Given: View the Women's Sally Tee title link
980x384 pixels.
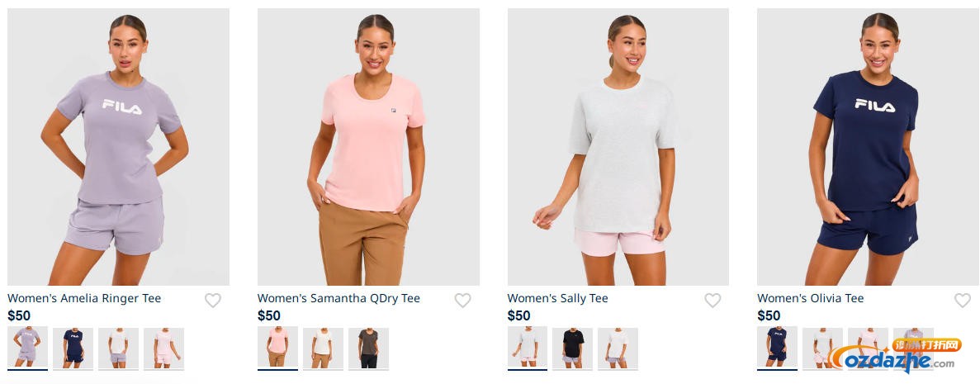Looking at the screenshot, I should tap(557, 298).
